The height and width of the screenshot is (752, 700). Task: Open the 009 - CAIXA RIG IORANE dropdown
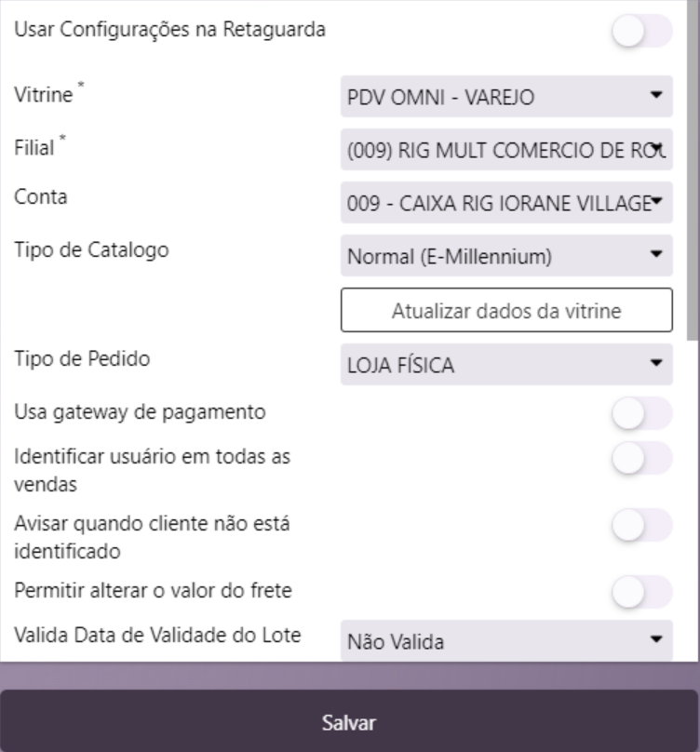[505, 201]
